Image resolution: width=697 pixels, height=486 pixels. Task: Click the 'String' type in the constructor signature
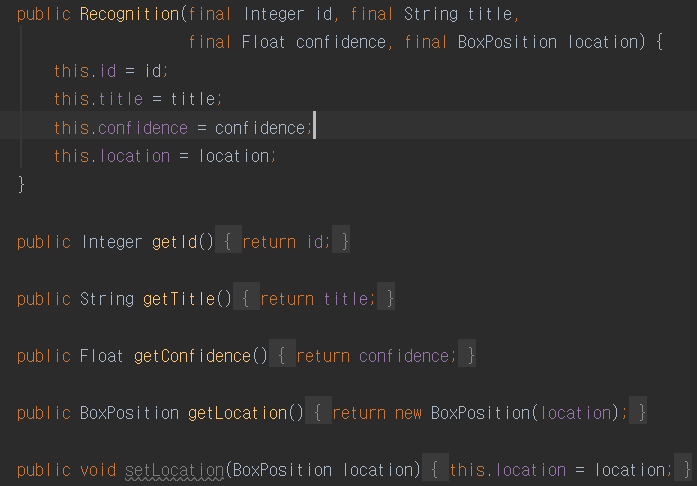(x=431, y=14)
